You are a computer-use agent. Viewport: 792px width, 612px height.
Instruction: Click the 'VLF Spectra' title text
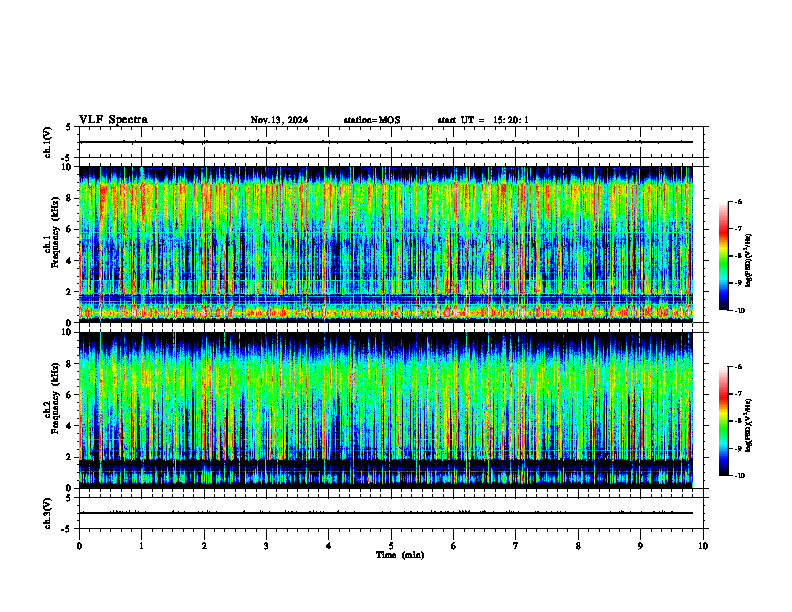click(x=113, y=120)
